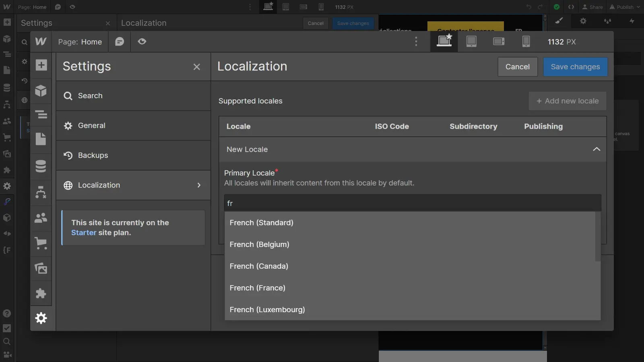
Task: Switch to the element Settings gear tab on right
Action: [583, 21]
